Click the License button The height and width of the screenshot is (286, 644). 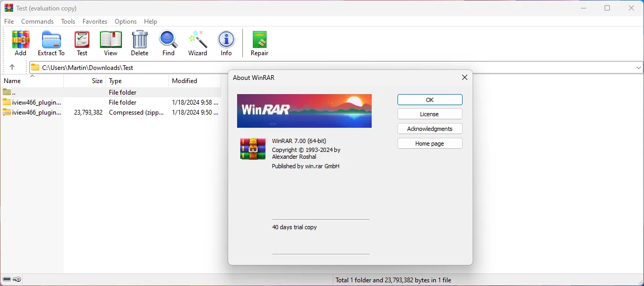(430, 114)
